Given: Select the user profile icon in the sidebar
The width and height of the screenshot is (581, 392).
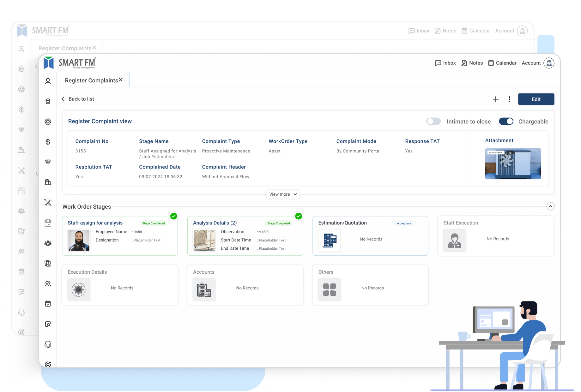Looking at the screenshot, I should (48, 81).
